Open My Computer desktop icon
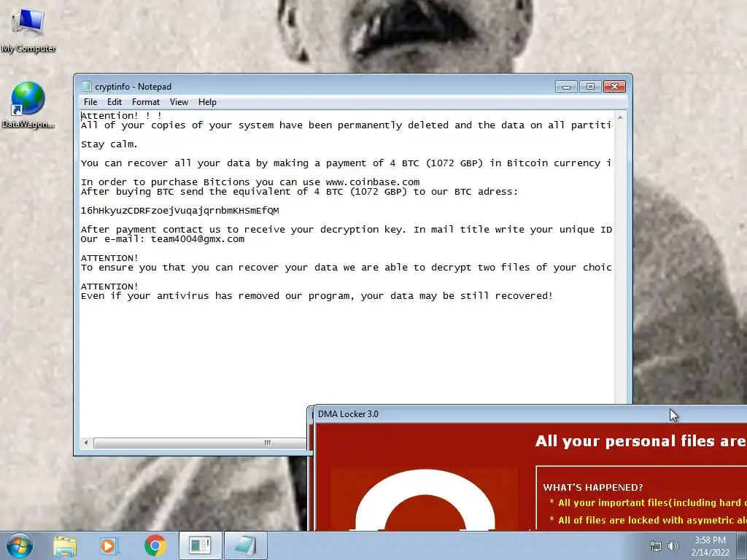The image size is (747, 560). 28,31
